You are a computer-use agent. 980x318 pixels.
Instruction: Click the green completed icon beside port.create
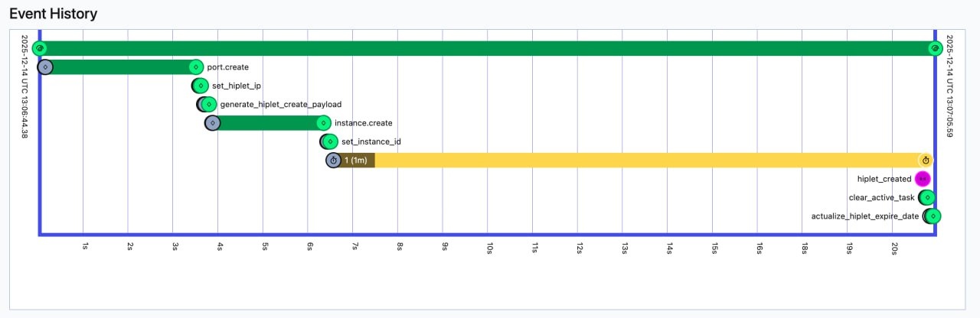196,67
